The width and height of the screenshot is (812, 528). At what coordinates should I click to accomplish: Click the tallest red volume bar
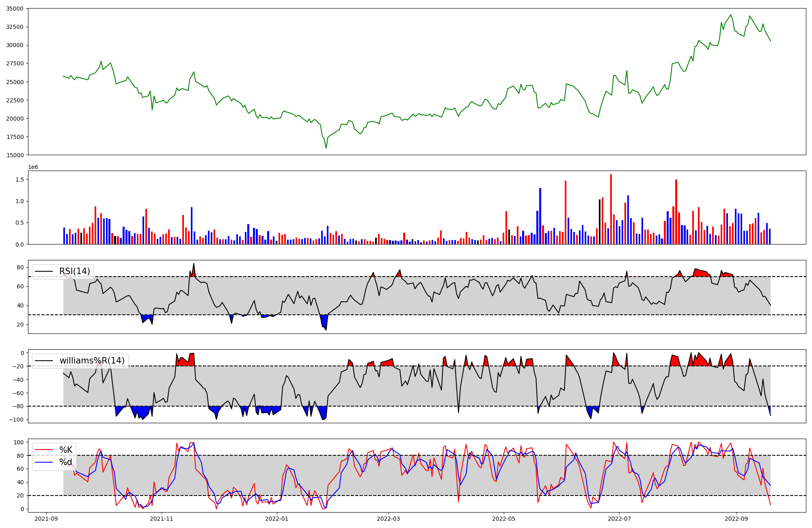coord(611,209)
